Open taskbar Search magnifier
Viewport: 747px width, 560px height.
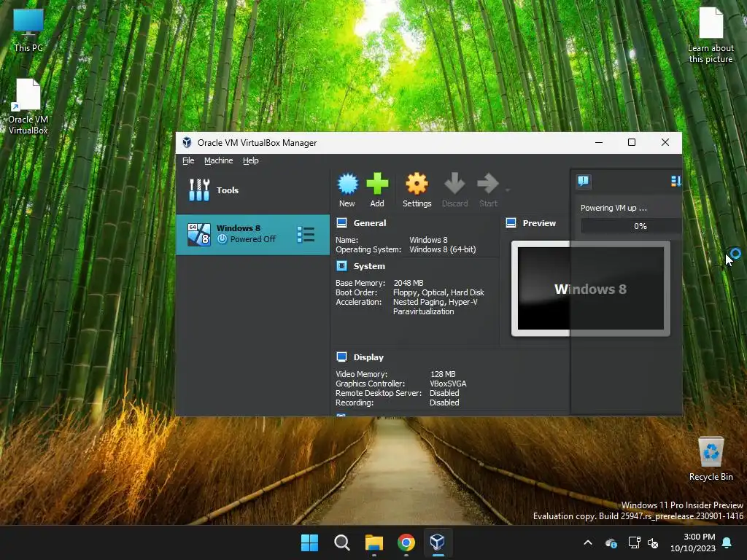342,542
